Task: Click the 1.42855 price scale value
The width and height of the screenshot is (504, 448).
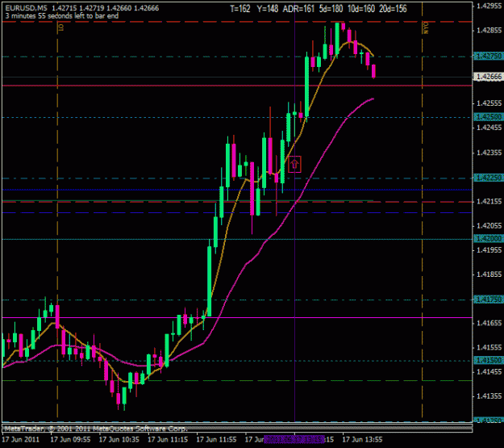Action: coord(489,30)
